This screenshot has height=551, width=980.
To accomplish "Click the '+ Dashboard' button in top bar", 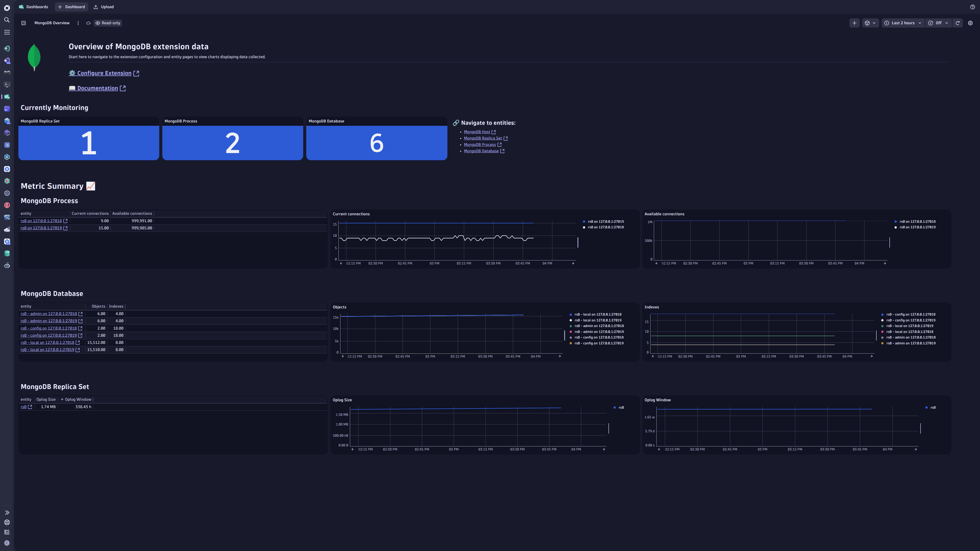I will 71,7.
